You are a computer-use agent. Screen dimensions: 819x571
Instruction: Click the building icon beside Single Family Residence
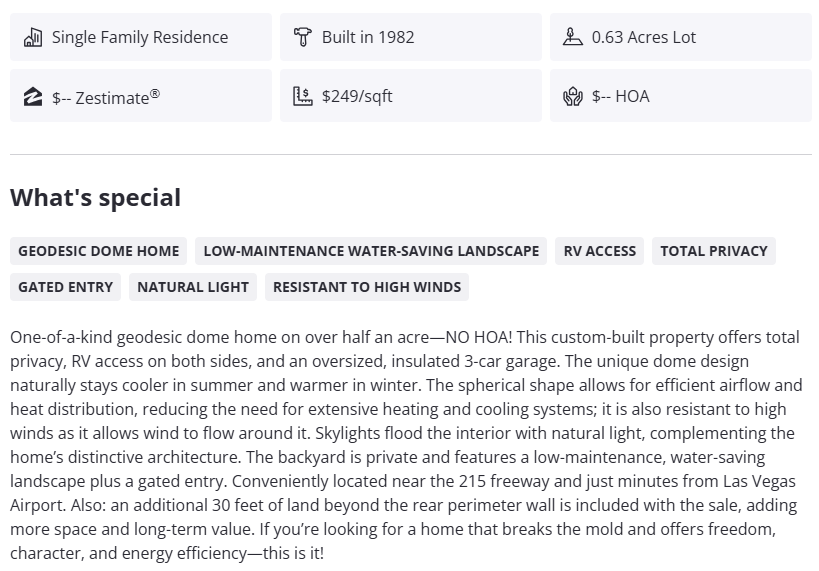[x=33, y=38]
